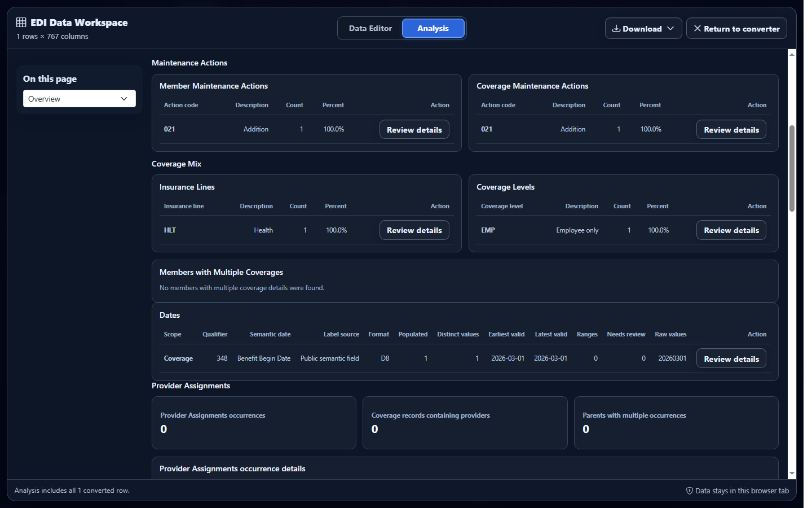
Task: Click the Download button
Action: (643, 28)
